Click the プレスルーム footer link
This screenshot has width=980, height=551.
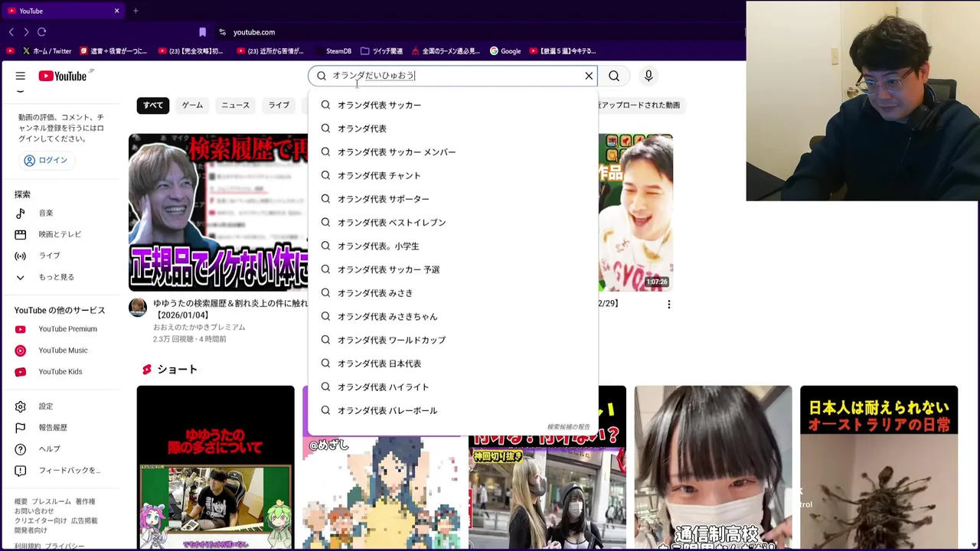(51, 502)
